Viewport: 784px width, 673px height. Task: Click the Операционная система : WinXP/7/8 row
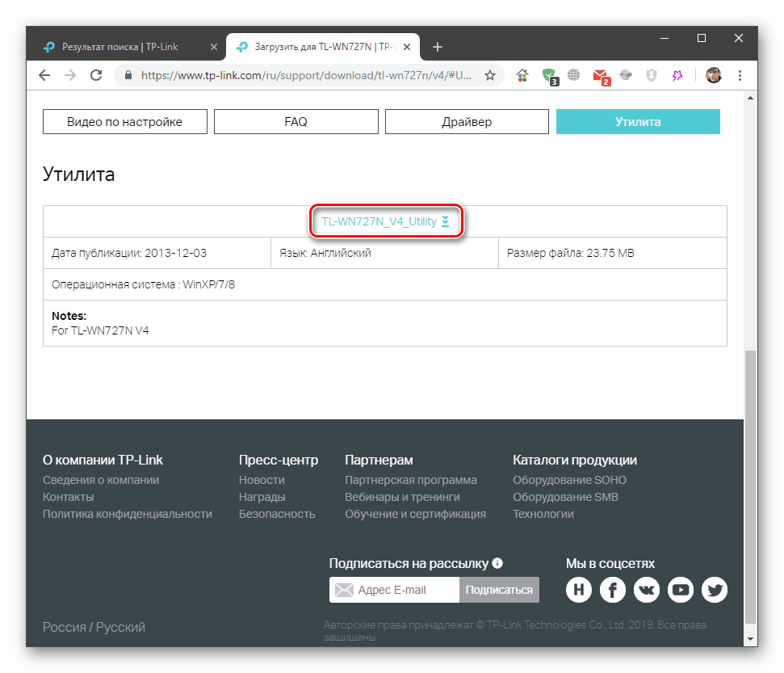coord(385,284)
